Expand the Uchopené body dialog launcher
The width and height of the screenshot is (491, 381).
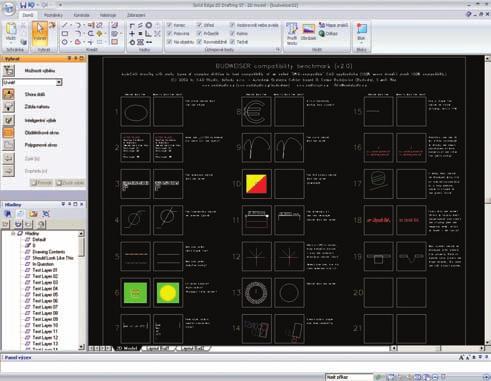click(277, 50)
